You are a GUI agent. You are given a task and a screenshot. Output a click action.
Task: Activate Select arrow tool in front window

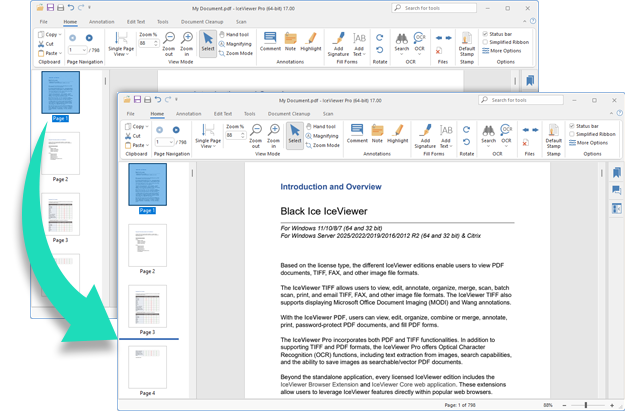click(294, 134)
